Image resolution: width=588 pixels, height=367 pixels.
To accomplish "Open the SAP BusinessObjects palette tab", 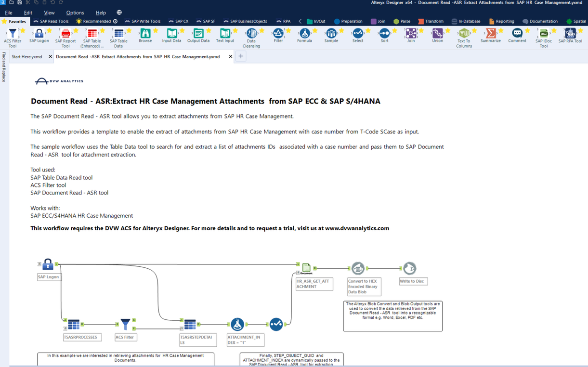I will pos(245,21).
